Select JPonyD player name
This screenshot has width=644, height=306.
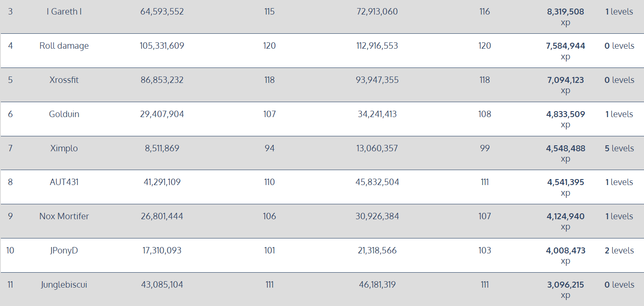coord(64,250)
